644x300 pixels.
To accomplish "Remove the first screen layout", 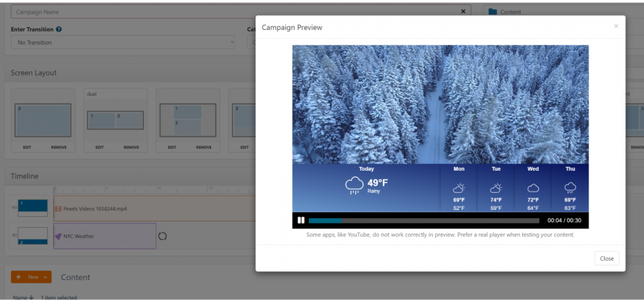I will 58,147.
